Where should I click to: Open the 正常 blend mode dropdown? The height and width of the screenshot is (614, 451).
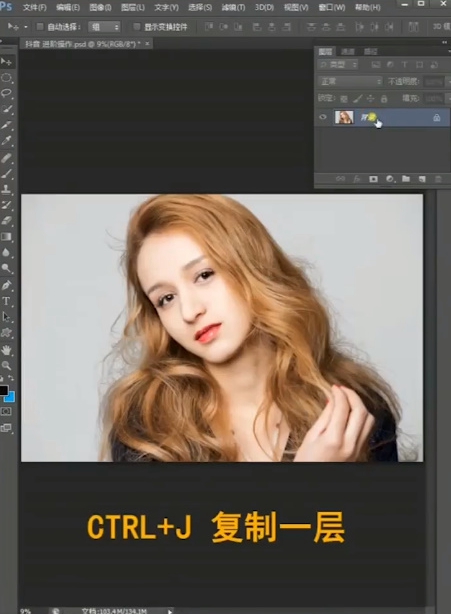350,81
